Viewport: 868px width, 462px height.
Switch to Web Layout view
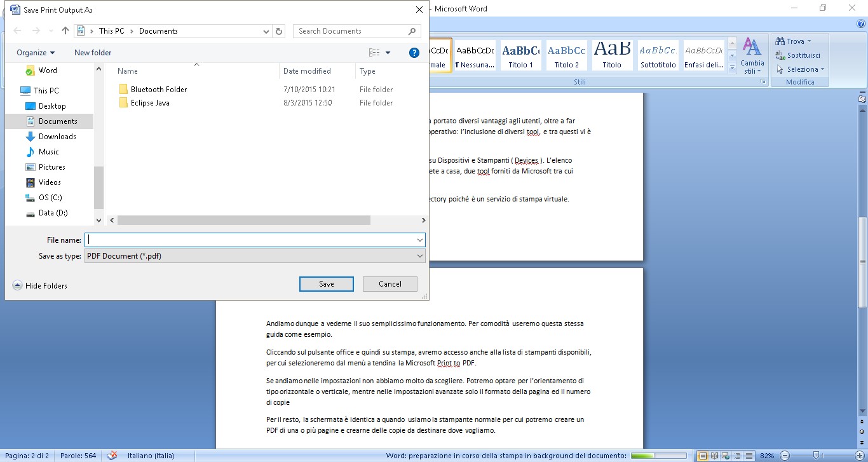725,456
